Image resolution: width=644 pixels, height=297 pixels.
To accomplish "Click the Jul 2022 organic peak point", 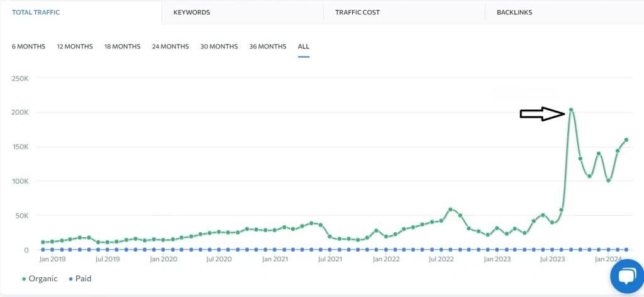I will pyautogui.click(x=450, y=210).
